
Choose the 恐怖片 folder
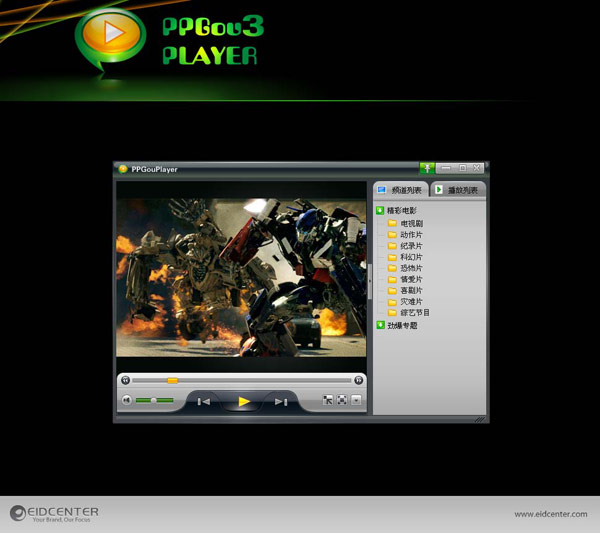405,268
